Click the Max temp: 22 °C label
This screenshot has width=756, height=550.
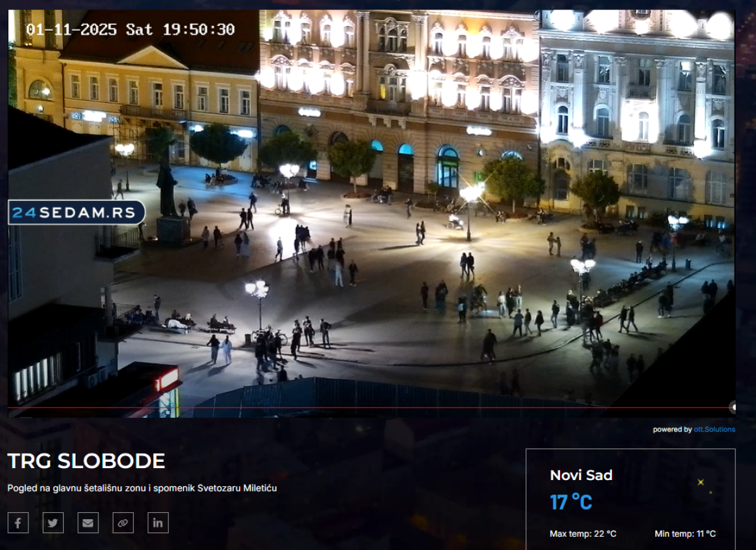[583, 534]
